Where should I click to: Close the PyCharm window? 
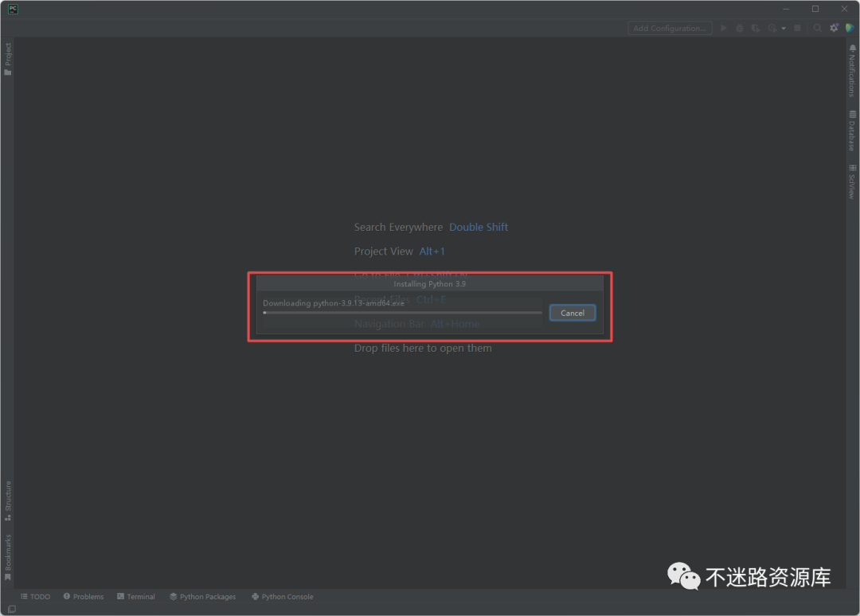pos(845,9)
